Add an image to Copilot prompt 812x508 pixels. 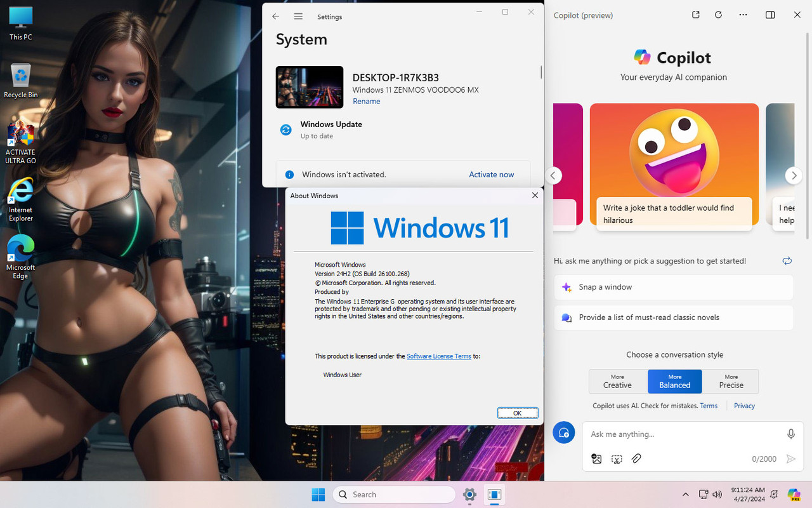(x=596, y=458)
